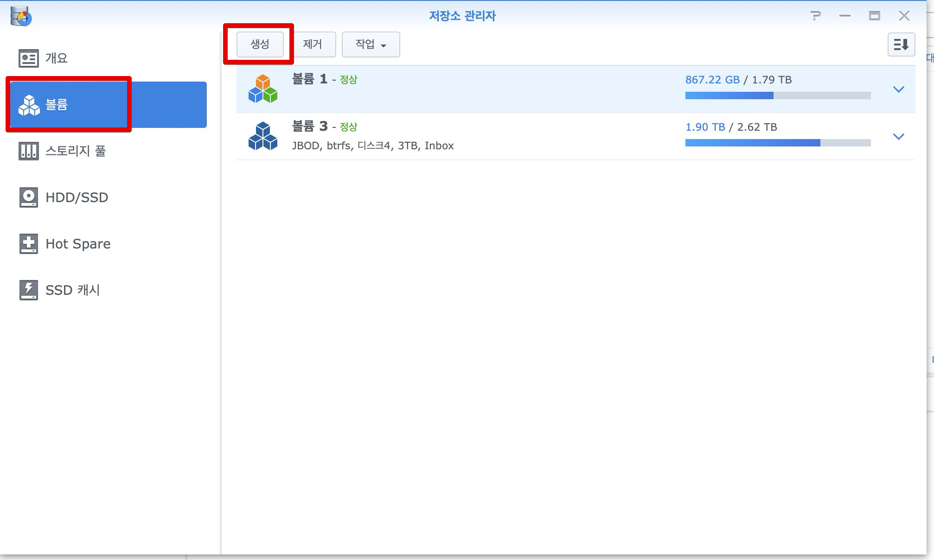Image resolution: width=934 pixels, height=560 pixels.
Task: Click the HDD/SSD disk icon
Action: point(28,197)
